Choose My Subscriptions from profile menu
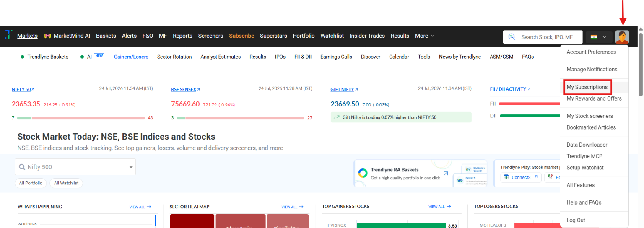This screenshot has height=228, width=644. [x=587, y=87]
